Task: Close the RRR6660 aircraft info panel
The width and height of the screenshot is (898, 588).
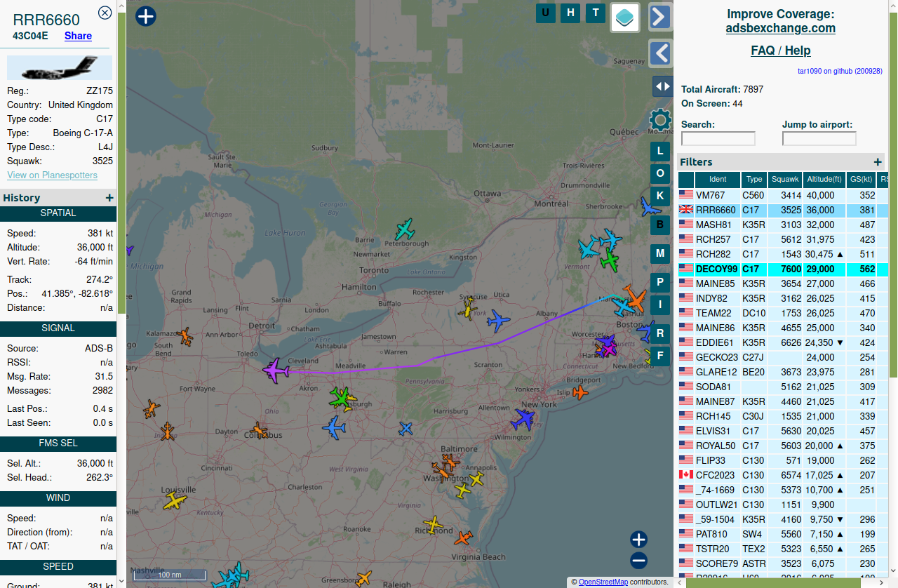Action: (x=105, y=13)
